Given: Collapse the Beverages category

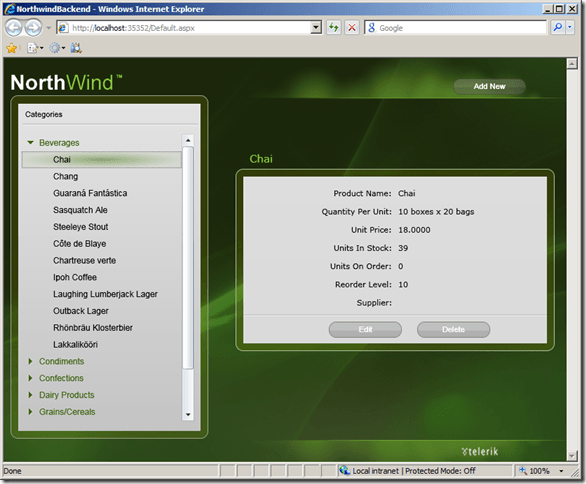Looking at the screenshot, I should [x=31, y=143].
